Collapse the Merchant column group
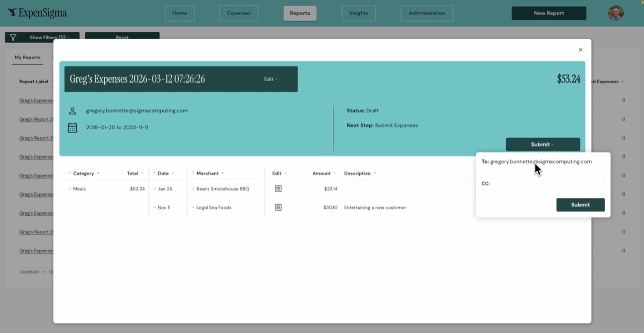644x333 pixels. (x=193, y=173)
